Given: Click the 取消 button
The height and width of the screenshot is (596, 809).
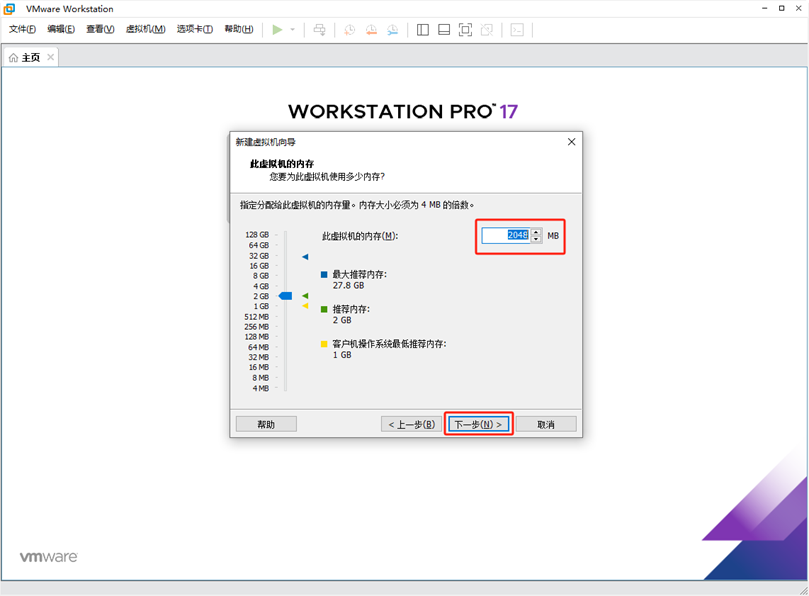Looking at the screenshot, I should click(x=546, y=424).
